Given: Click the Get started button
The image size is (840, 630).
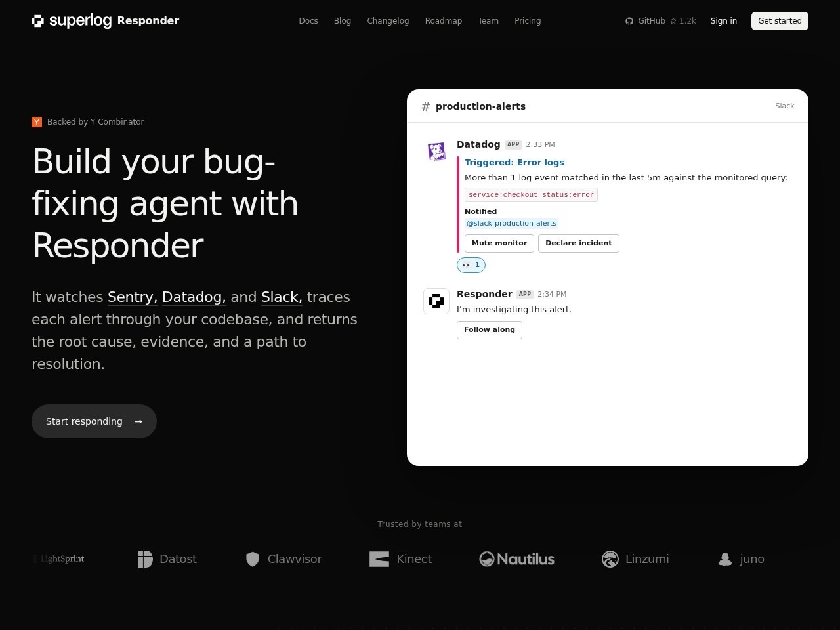Looking at the screenshot, I should pyautogui.click(x=780, y=21).
